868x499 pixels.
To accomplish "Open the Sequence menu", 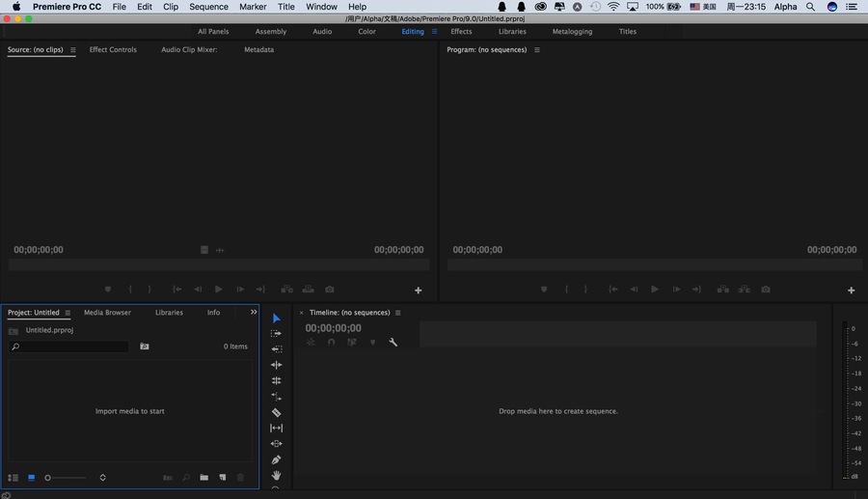I will pos(208,7).
